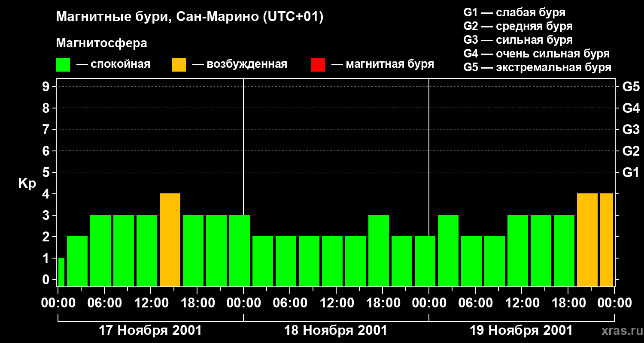Select the Kp 2 bar straddling midnight 18–19 November
This screenshot has width=644, height=343.
425,261
